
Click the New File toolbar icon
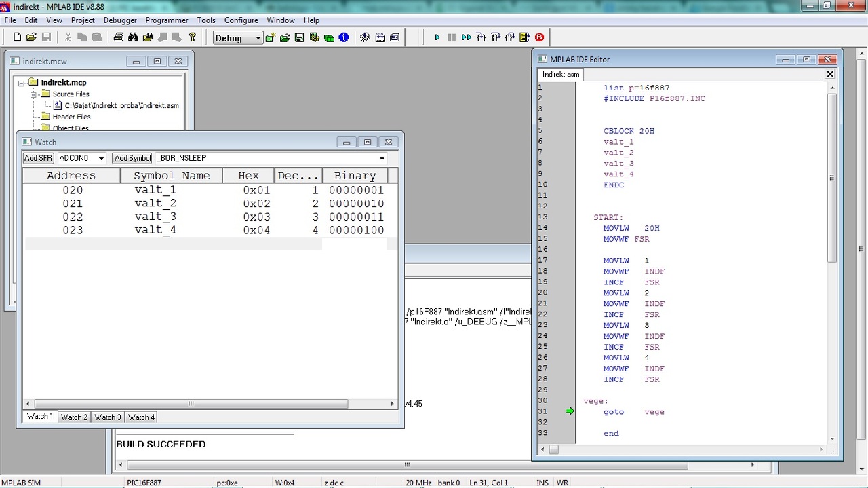(x=18, y=37)
